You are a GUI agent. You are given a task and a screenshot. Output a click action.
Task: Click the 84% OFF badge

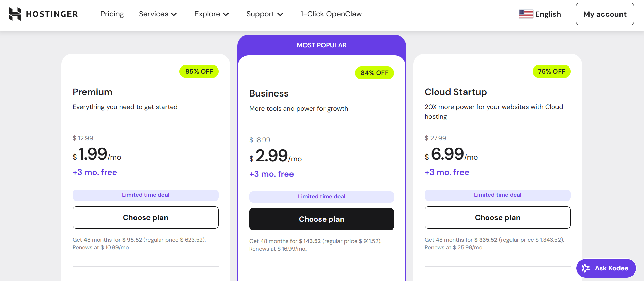[x=374, y=73]
